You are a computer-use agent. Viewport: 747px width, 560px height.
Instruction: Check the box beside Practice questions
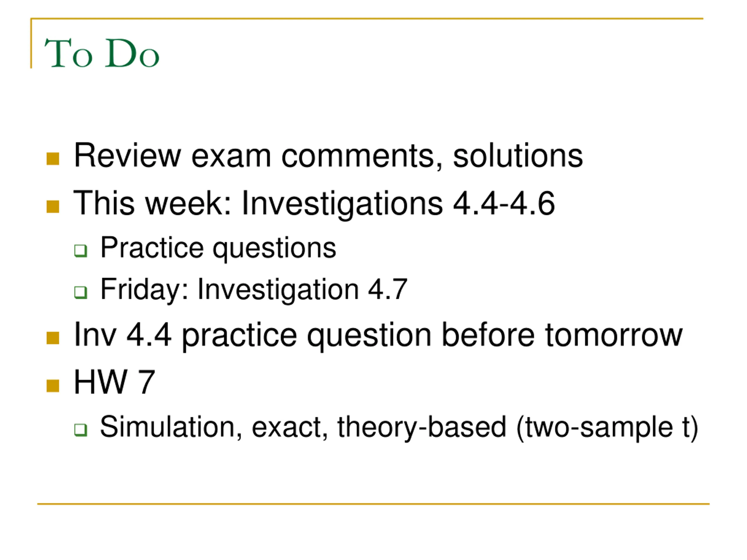click(x=81, y=251)
